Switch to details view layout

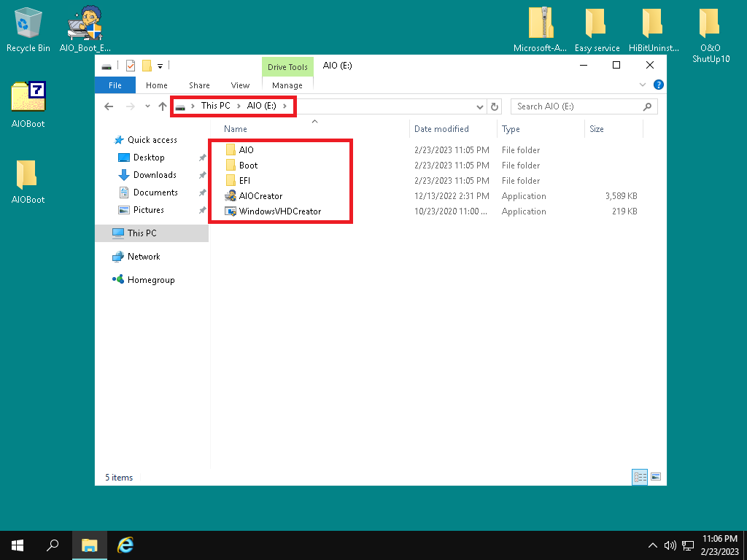tap(640, 477)
